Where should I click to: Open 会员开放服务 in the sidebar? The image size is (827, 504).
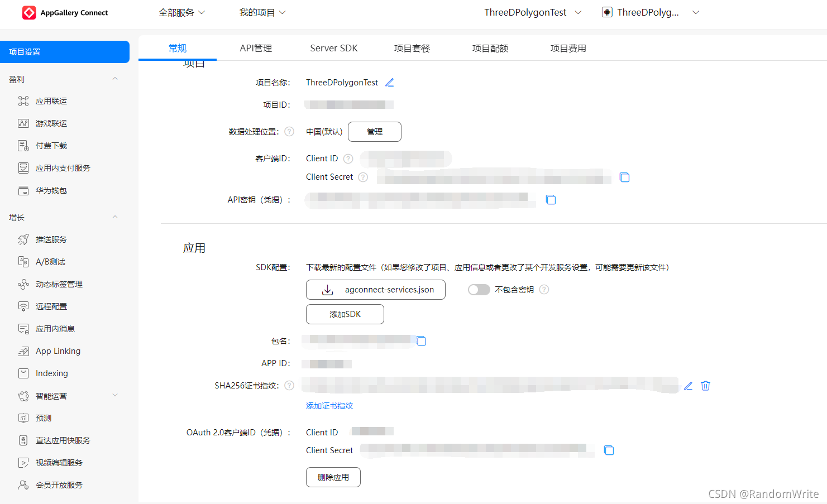[x=59, y=485]
